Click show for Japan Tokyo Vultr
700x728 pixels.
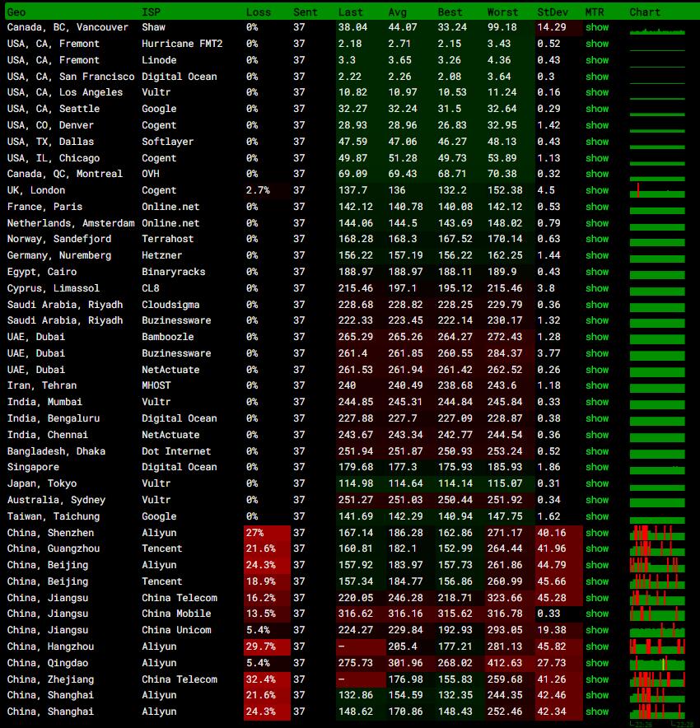(597, 483)
